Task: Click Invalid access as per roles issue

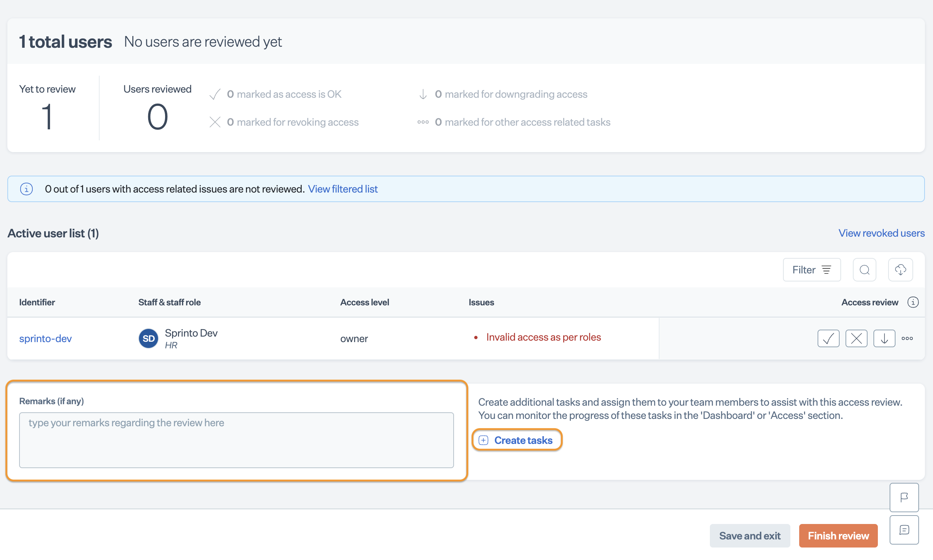Action: click(x=543, y=337)
